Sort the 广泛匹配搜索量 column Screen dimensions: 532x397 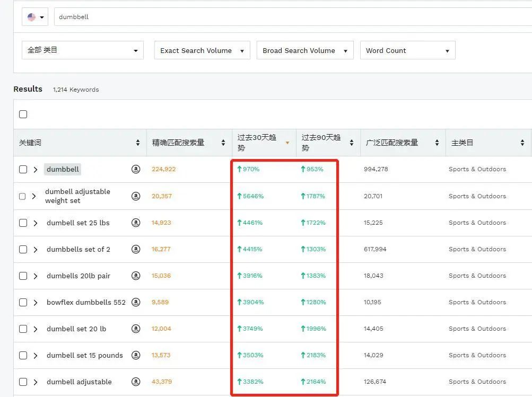pyautogui.click(x=438, y=142)
